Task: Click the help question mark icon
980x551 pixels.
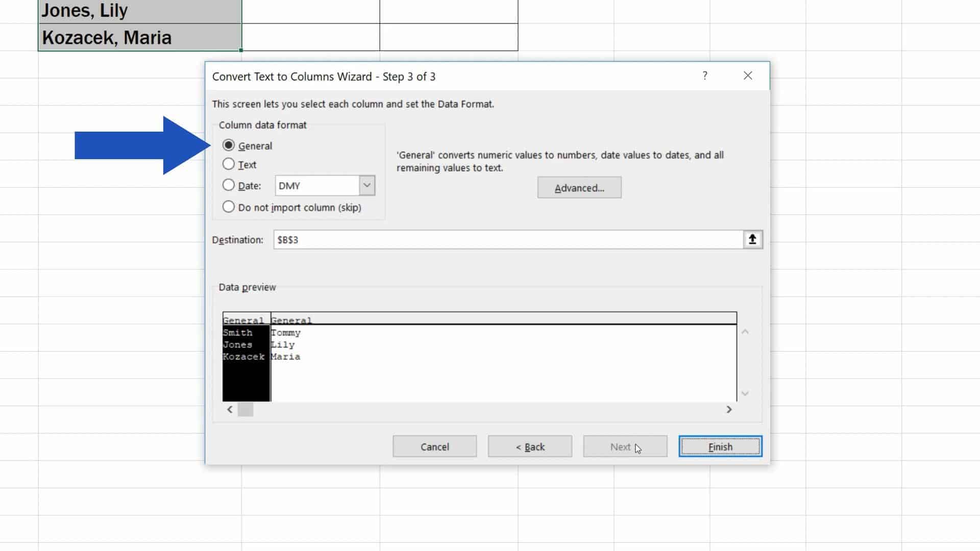Action: click(x=705, y=76)
